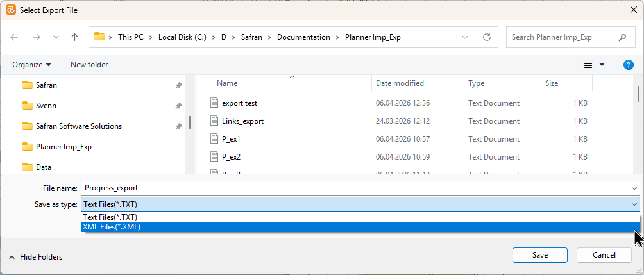This screenshot has height=275, width=644.
Task: Sort files by Date modified column
Action: (x=400, y=83)
